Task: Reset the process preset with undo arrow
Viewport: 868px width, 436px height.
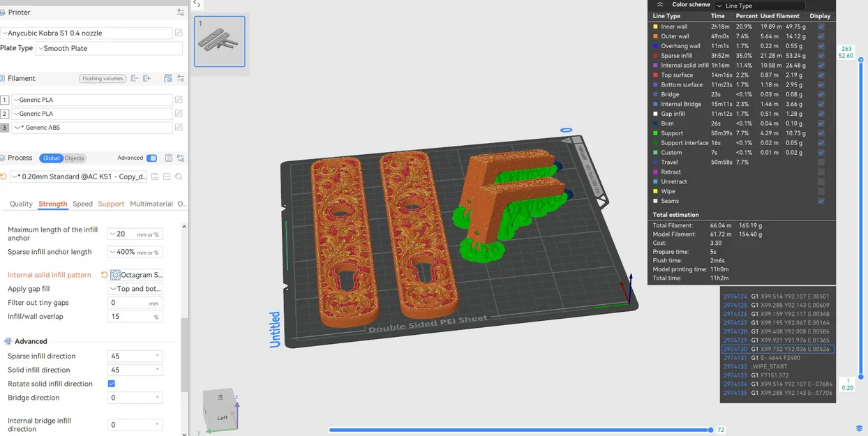Action: 3,177
